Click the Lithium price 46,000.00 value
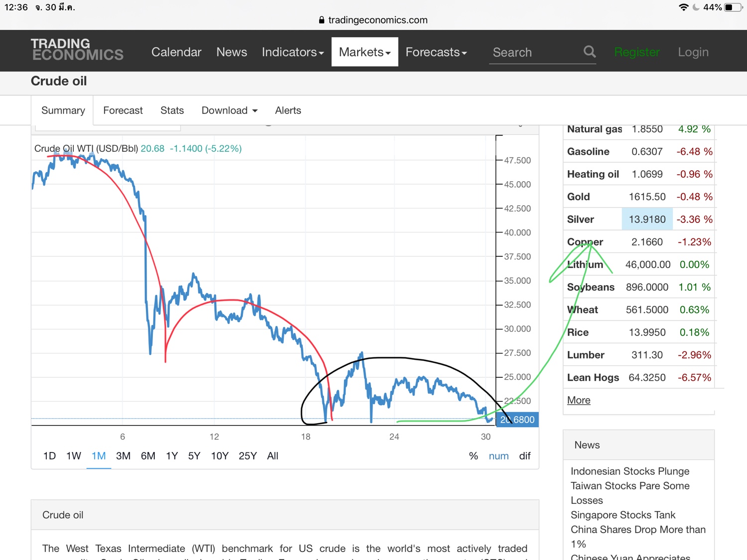This screenshot has width=747, height=560. click(x=648, y=265)
